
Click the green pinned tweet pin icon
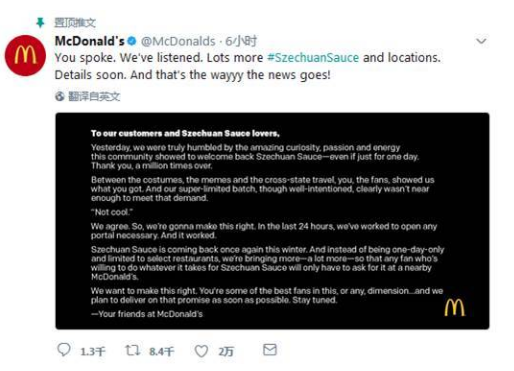pos(40,23)
